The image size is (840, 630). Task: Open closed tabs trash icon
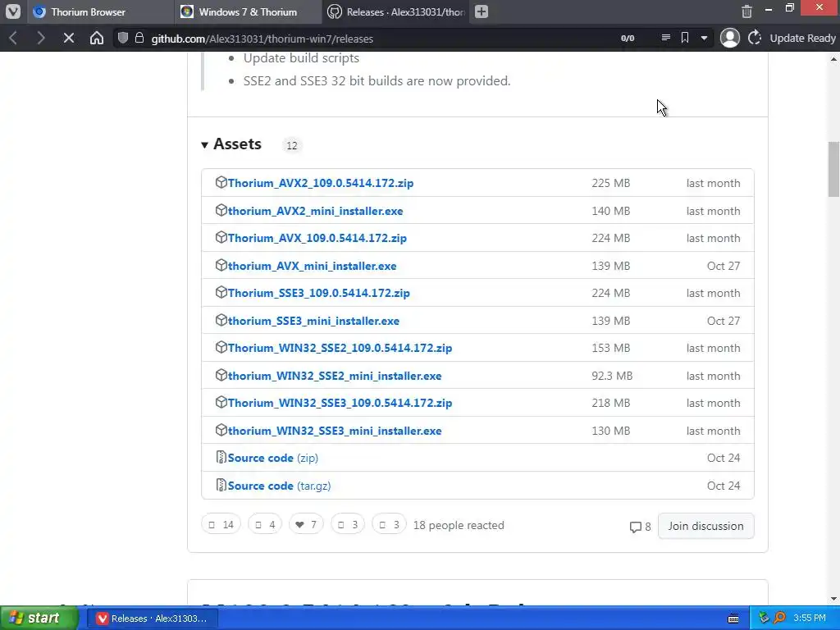pyautogui.click(x=746, y=11)
